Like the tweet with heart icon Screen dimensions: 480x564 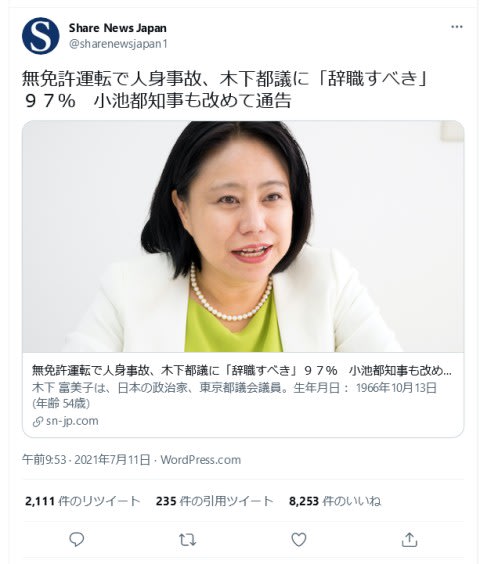(299, 540)
